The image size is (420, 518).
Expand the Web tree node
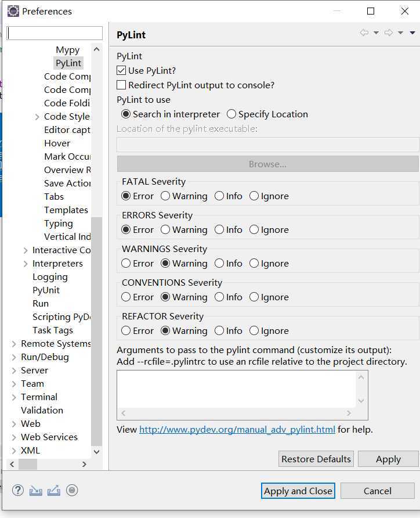point(14,424)
